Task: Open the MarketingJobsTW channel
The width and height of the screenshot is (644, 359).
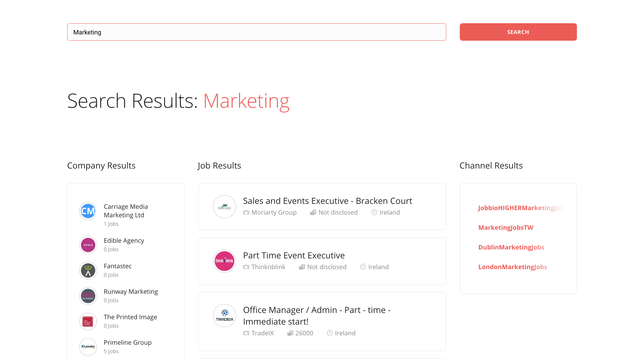Action: pyautogui.click(x=506, y=227)
